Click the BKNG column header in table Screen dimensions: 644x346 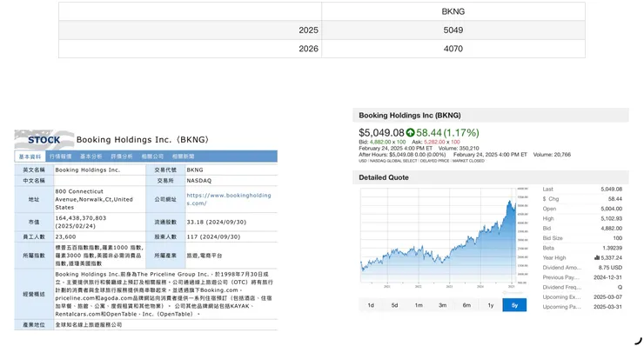coord(453,11)
